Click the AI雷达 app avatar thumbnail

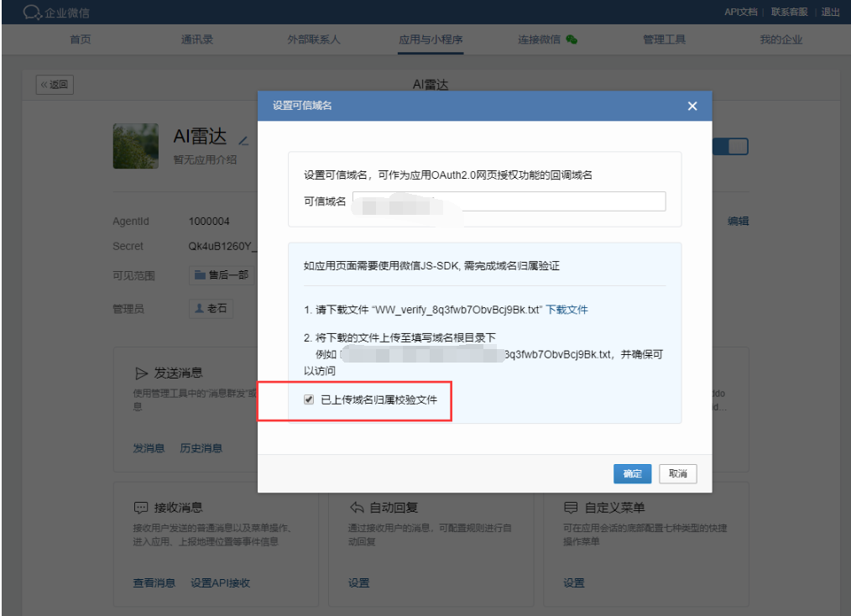tap(136, 146)
